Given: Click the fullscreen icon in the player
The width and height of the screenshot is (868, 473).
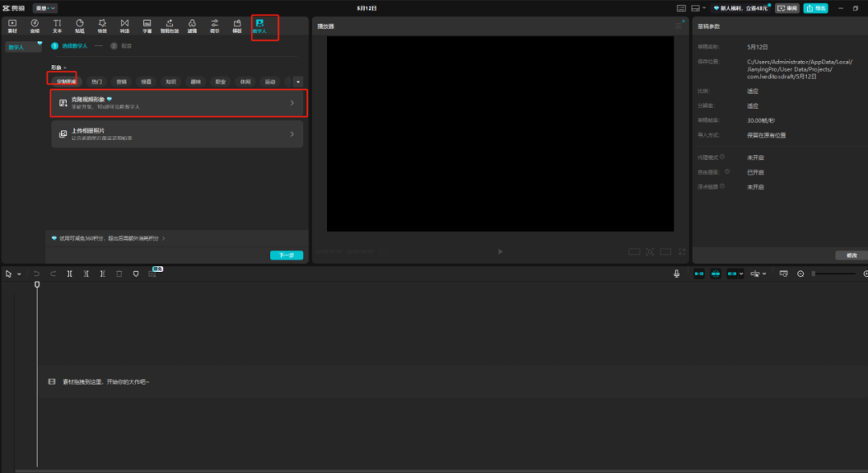Looking at the screenshot, I should [x=682, y=251].
